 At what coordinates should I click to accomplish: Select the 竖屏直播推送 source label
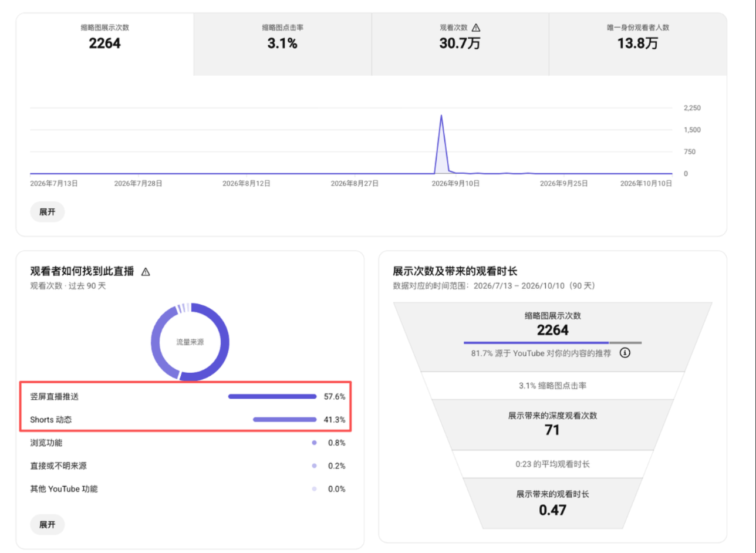[55, 397]
